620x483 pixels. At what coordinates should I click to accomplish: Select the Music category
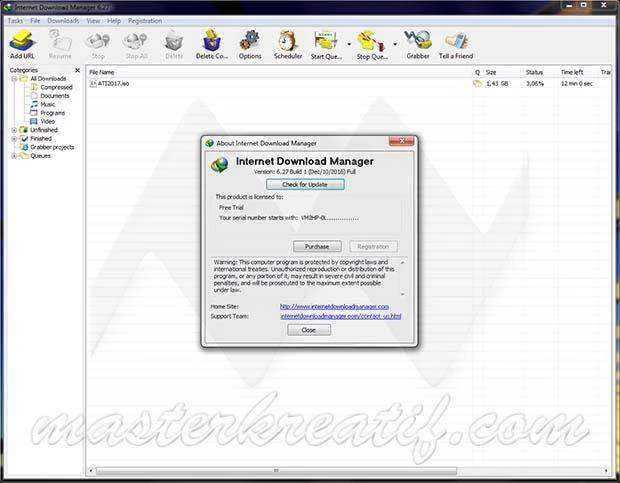click(47, 104)
